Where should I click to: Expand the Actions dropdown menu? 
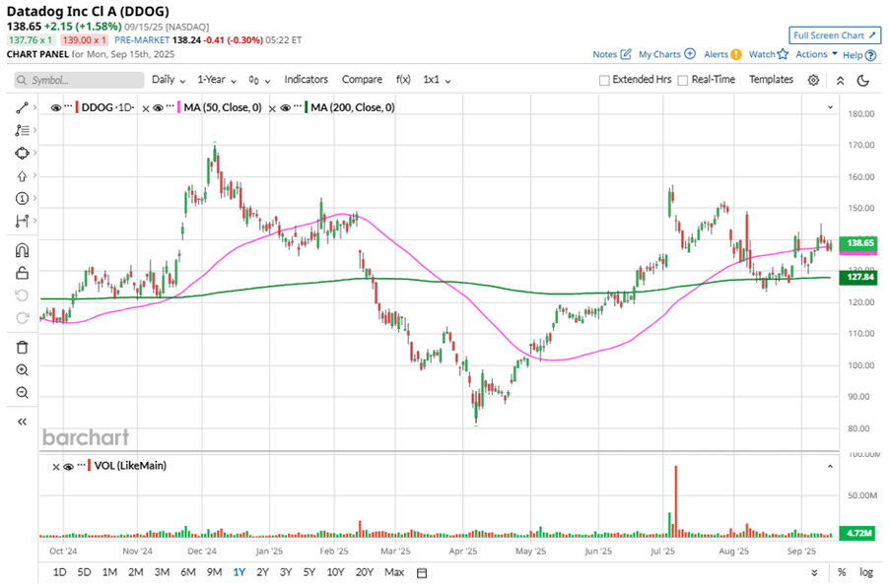(x=816, y=54)
